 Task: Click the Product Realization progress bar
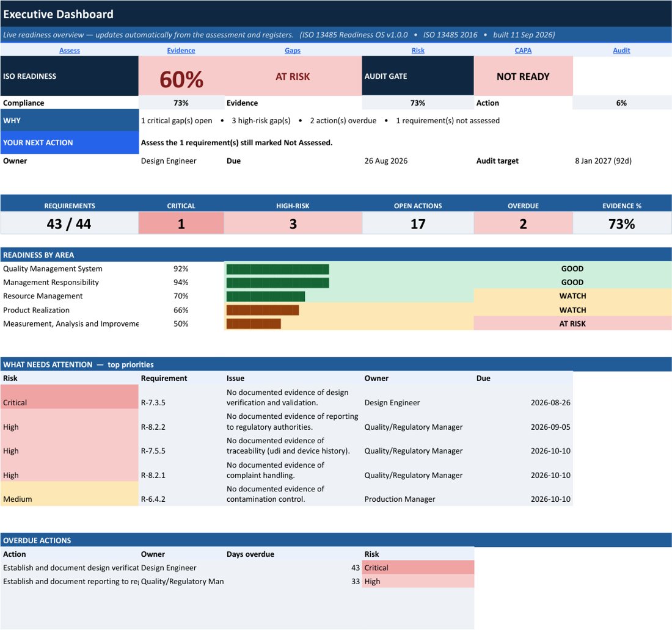[263, 310]
